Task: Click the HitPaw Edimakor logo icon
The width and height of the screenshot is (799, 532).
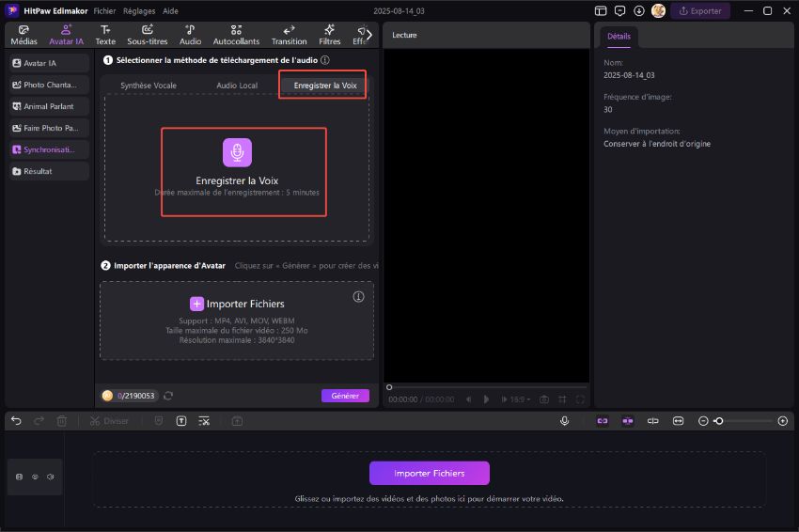Action: pyautogui.click(x=12, y=10)
